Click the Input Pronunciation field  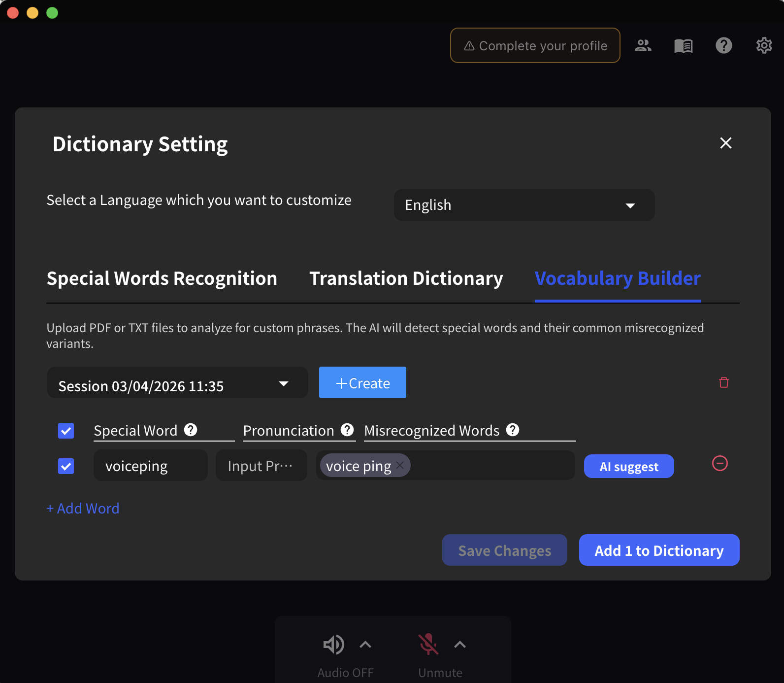tap(261, 465)
